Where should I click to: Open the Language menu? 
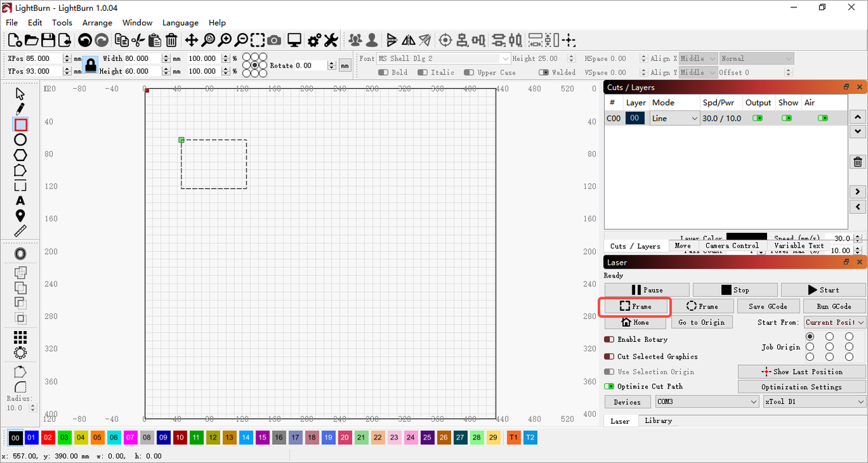point(180,22)
